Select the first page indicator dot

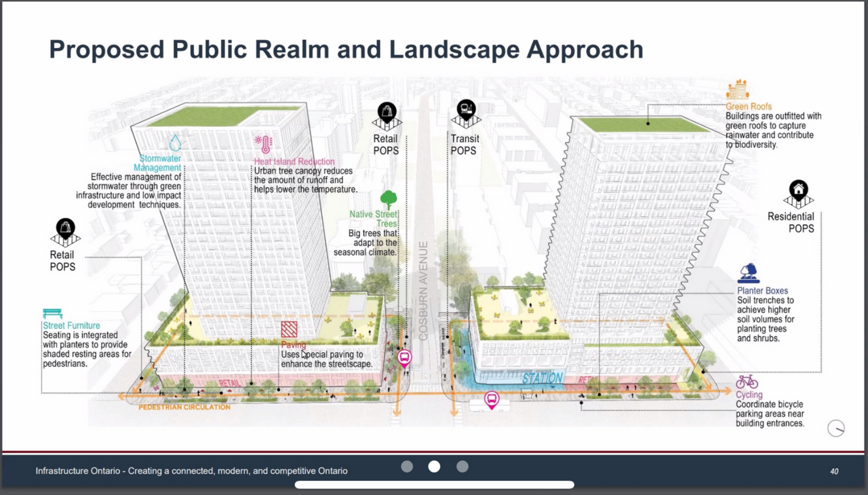(407, 467)
